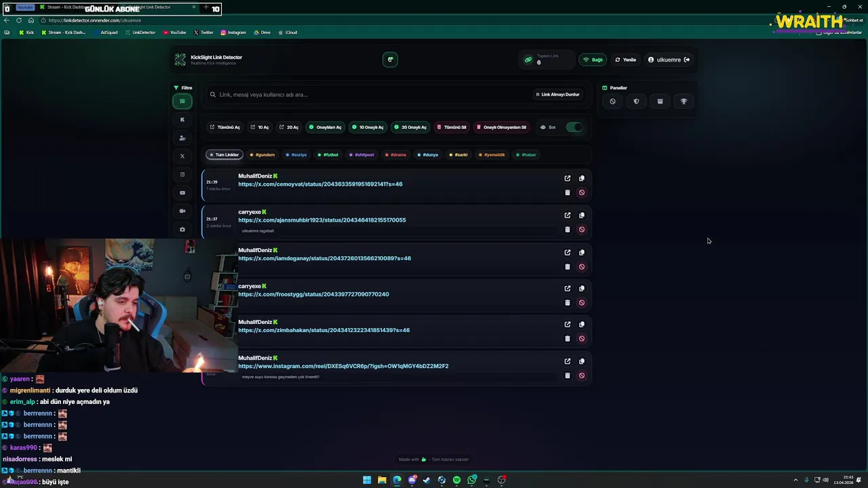Image resolution: width=868 pixels, height=488 pixels.
Task: Click Onaylı Olmayanları Sil button
Action: tap(501, 127)
